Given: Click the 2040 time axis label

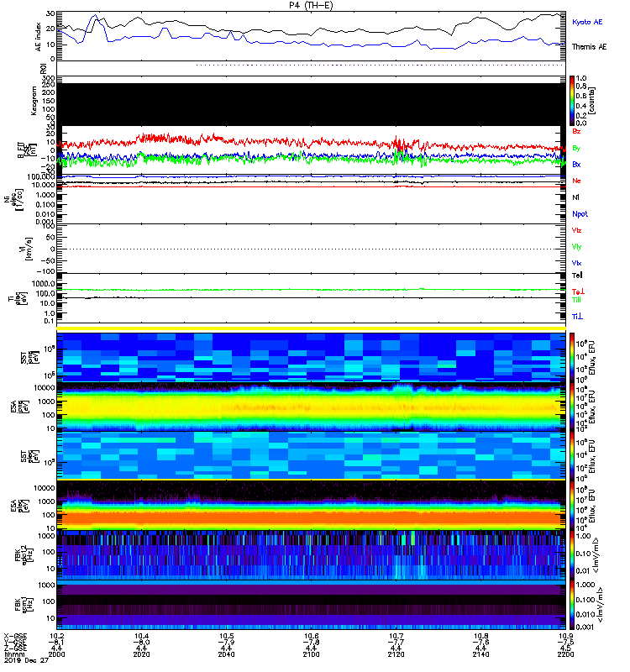Looking at the screenshot, I should tap(226, 654).
